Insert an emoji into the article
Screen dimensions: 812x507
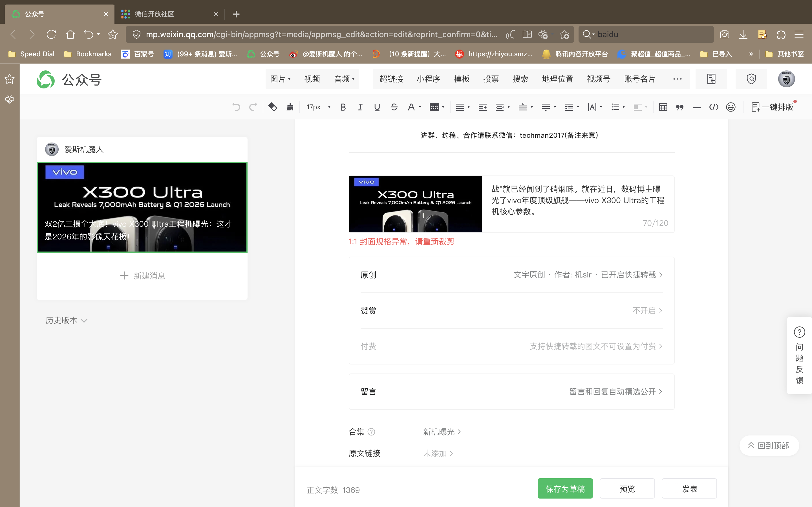(731, 107)
